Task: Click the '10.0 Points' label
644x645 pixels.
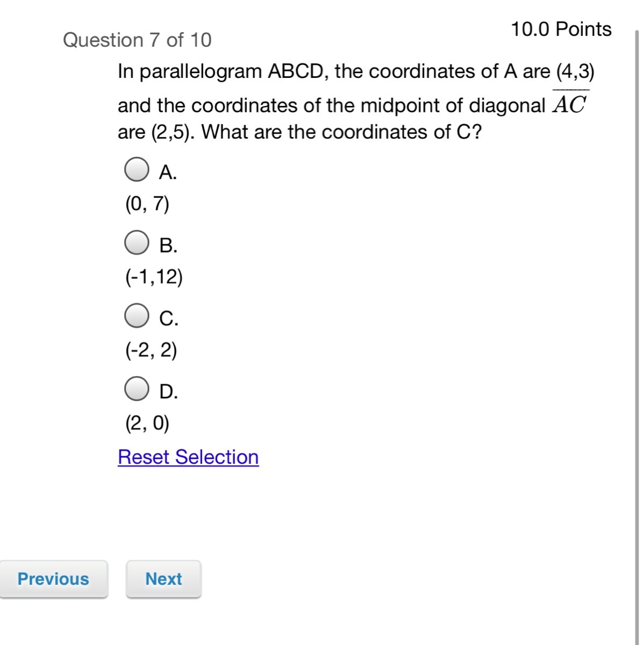Action: (561, 29)
